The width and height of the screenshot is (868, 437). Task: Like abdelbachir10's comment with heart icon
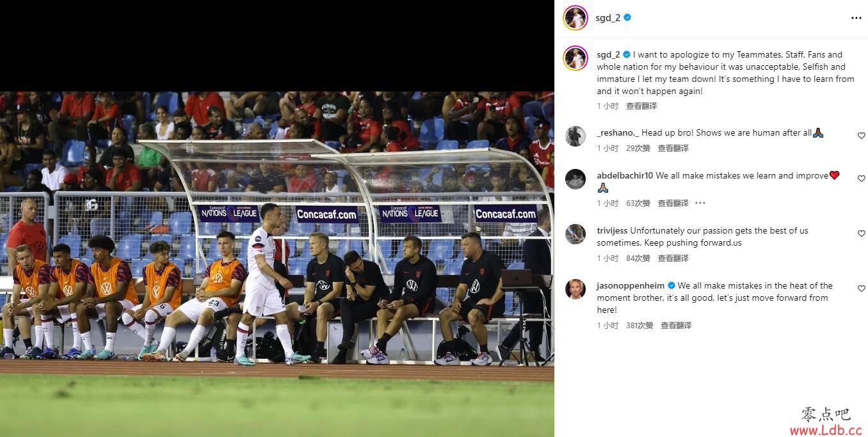(861, 179)
